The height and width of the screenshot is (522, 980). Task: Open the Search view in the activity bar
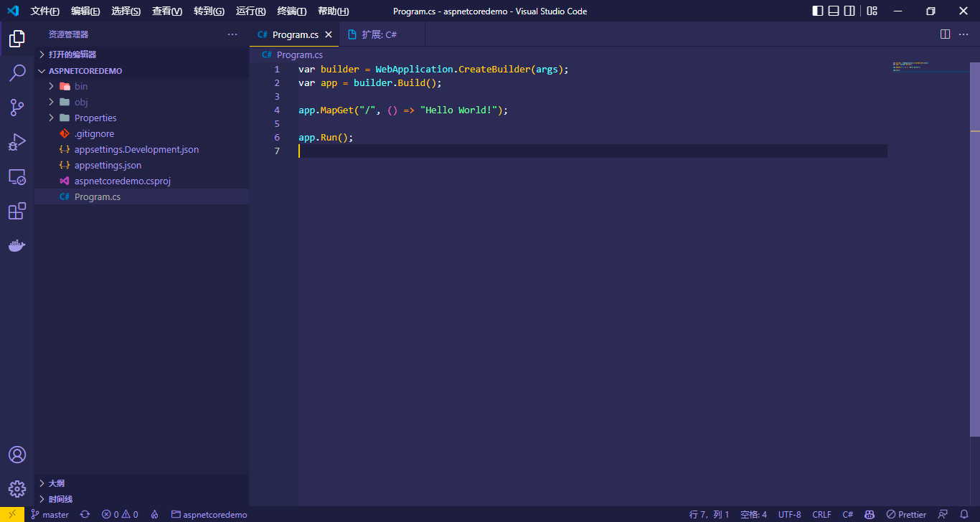click(x=17, y=73)
